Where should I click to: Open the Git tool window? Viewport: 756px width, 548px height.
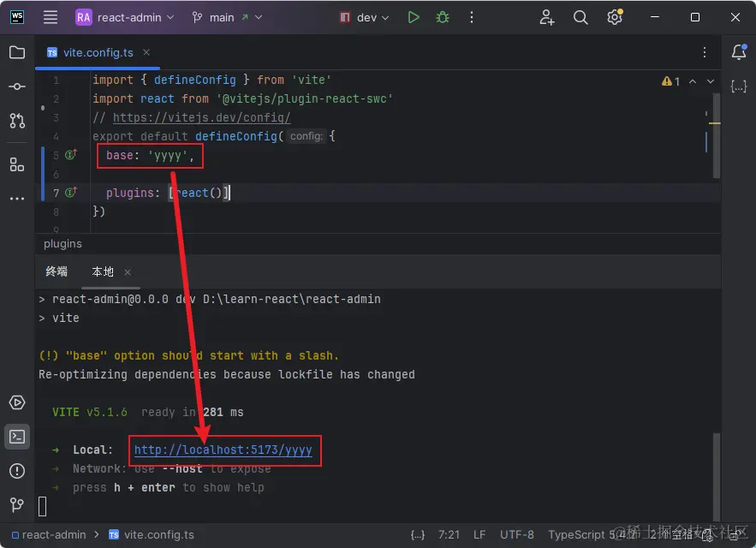(17, 504)
